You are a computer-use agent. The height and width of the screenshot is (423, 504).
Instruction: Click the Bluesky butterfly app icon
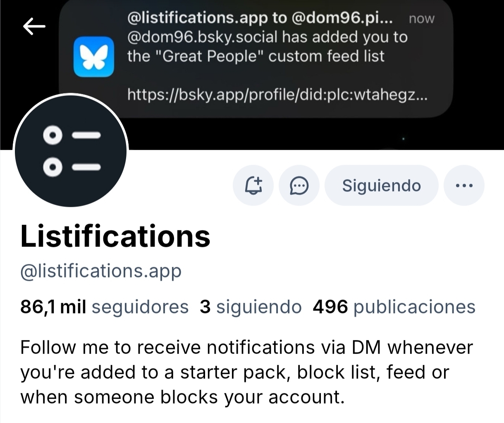pos(93,57)
